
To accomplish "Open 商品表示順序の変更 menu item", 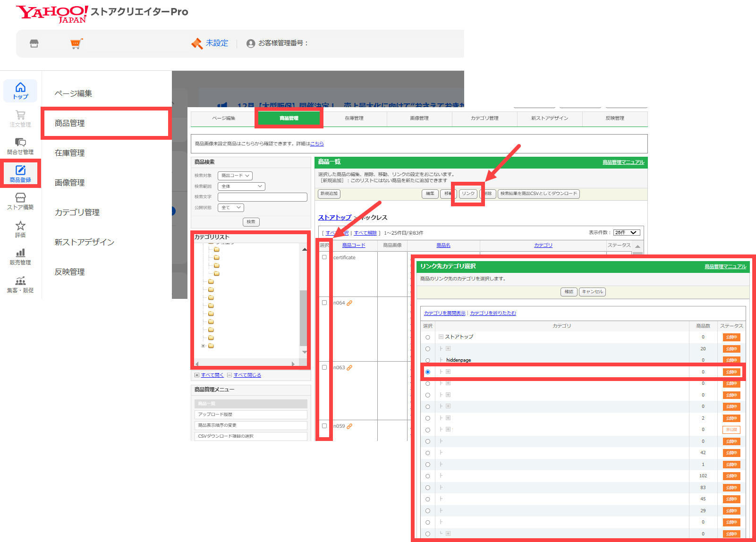I will pos(251,425).
